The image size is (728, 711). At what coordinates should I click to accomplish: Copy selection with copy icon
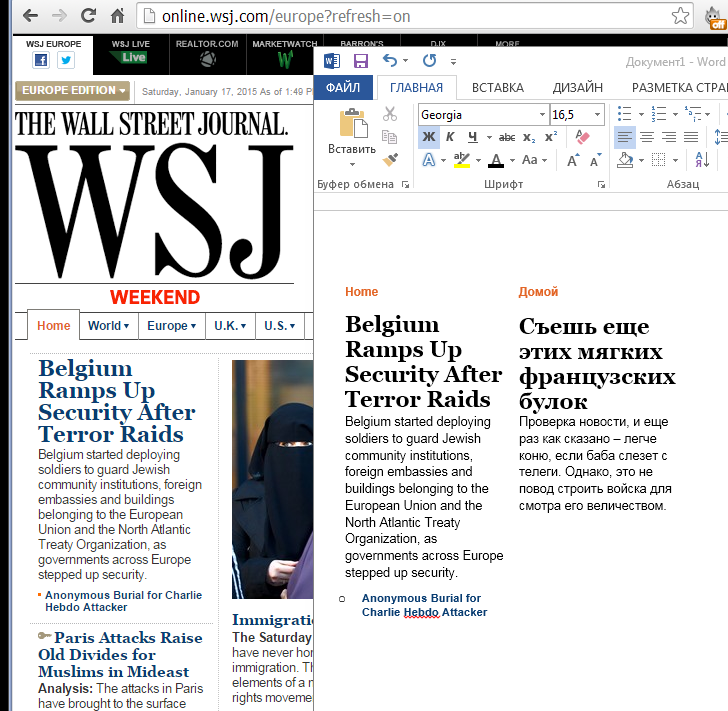tap(390, 137)
